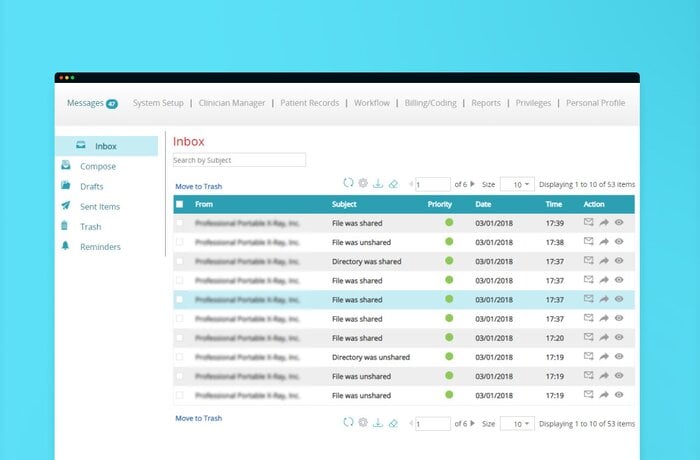This screenshot has height=460, width=700.
Task: Click the eraser icon in top toolbar
Action: pos(393,184)
